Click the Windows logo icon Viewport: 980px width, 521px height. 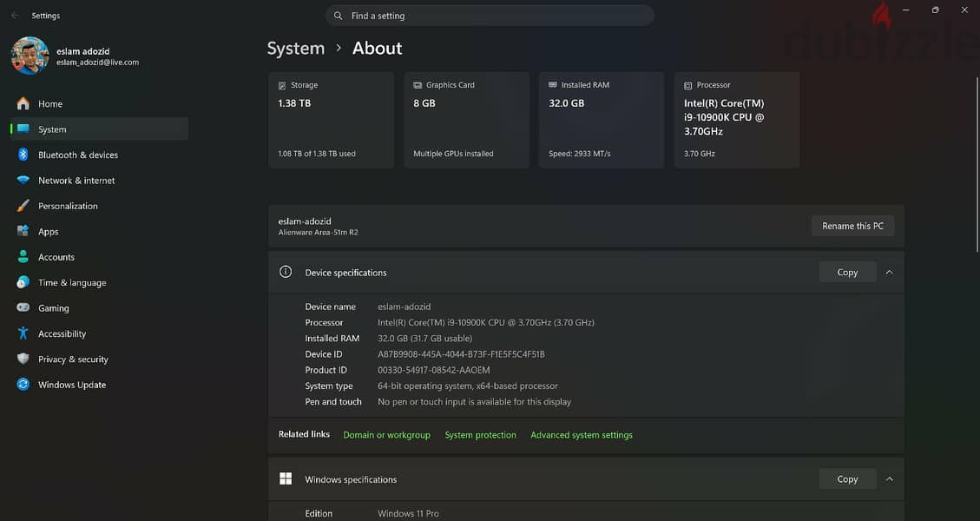(x=286, y=478)
